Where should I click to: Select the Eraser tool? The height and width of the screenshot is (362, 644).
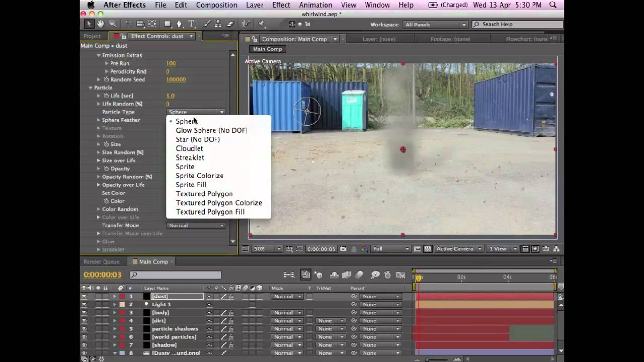tap(230, 24)
